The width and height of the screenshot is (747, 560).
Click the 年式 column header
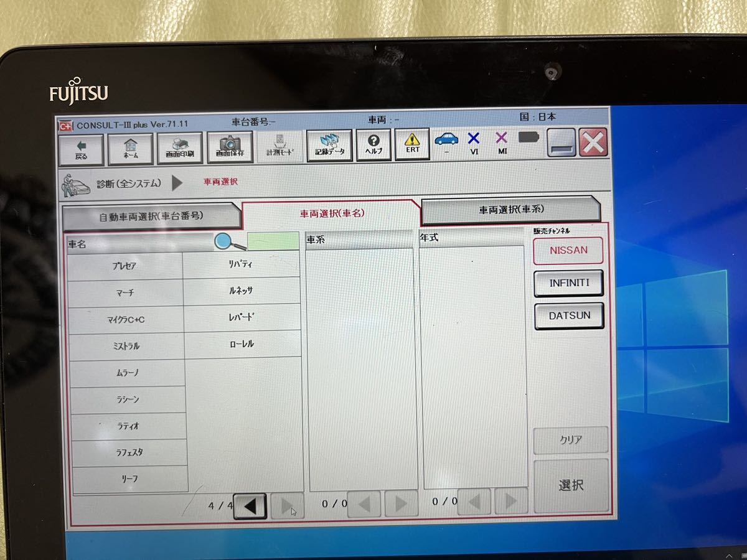472,237
